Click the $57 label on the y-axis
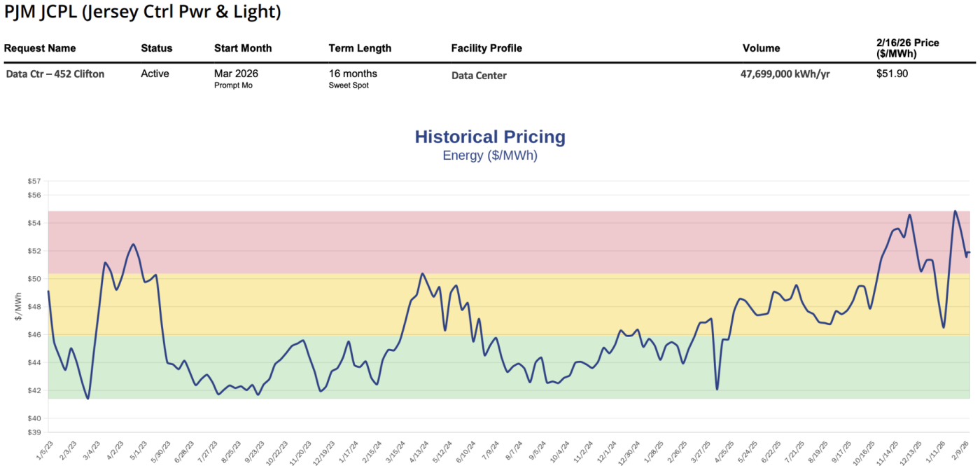The height and width of the screenshot is (466, 980). click(x=34, y=181)
